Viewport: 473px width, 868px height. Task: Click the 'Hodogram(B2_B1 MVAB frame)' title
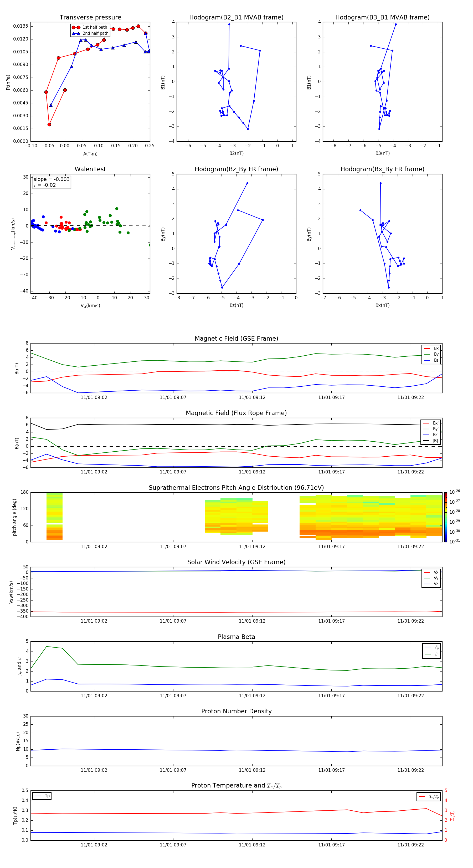pos(236,18)
